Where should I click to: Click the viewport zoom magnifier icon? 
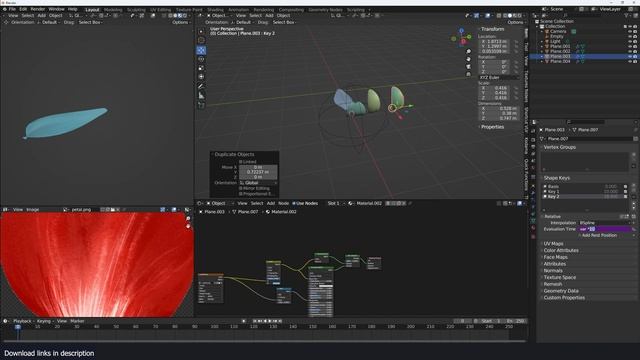(469, 51)
